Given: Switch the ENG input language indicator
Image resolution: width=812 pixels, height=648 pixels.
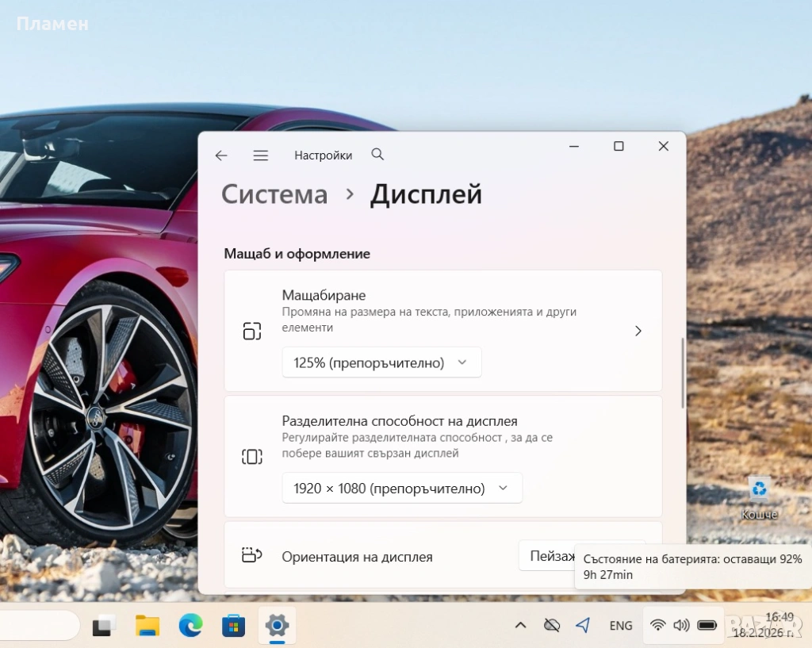Looking at the screenshot, I should pos(621,626).
